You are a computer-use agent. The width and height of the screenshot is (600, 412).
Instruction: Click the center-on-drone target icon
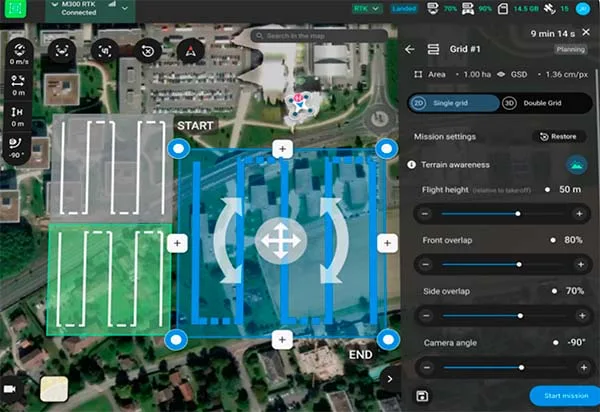(x=105, y=51)
